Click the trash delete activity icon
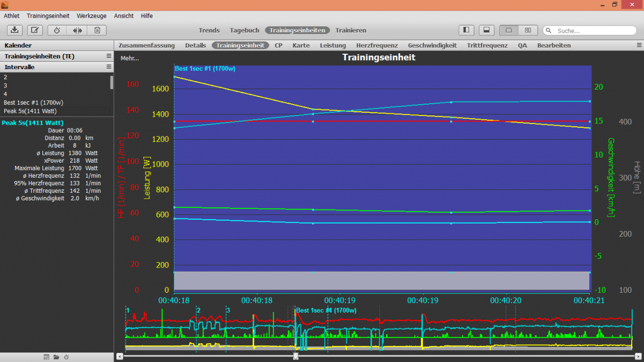Viewport: 644px width, 362px height. click(97, 31)
